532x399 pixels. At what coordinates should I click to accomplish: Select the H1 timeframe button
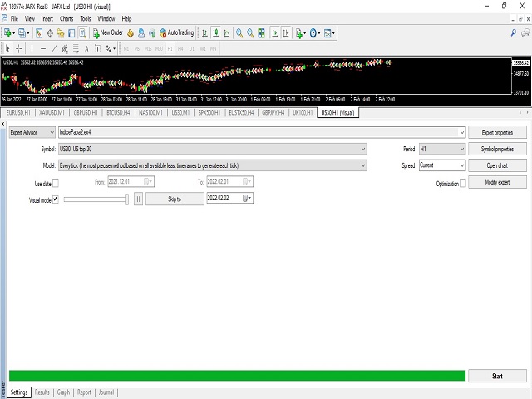coord(170,49)
